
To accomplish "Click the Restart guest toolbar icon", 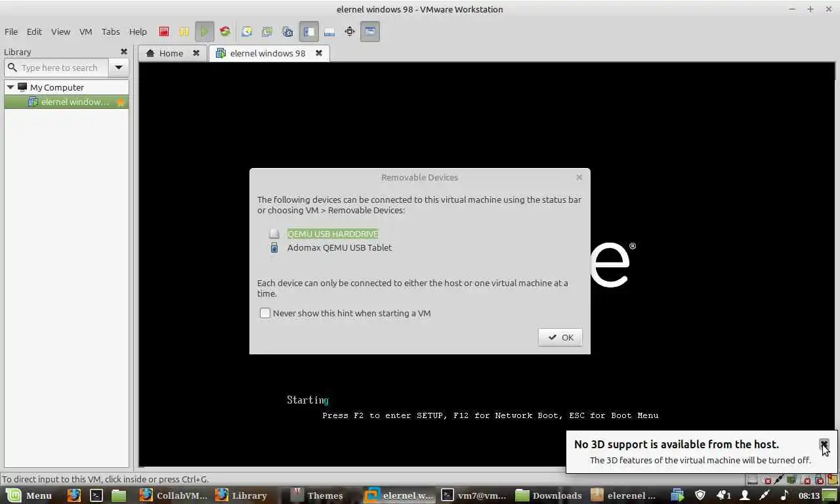I will 225,31.
